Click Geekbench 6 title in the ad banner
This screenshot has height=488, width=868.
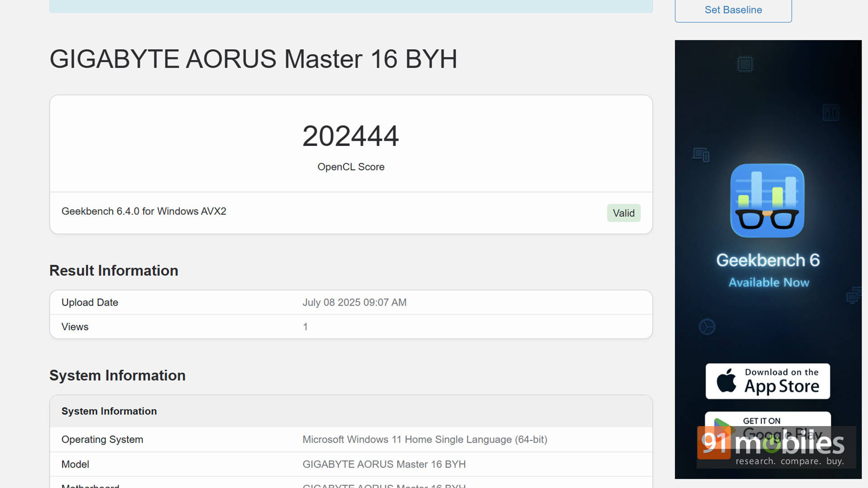(x=768, y=260)
